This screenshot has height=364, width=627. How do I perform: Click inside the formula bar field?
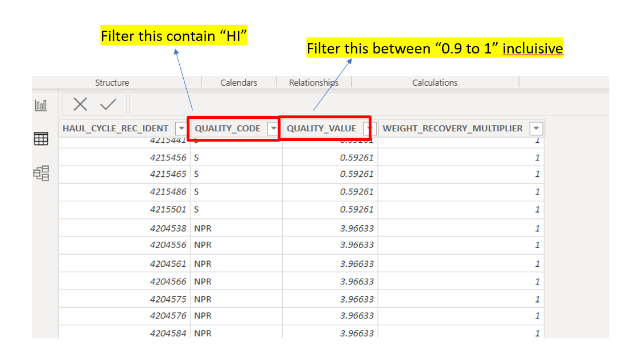point(368,104)
